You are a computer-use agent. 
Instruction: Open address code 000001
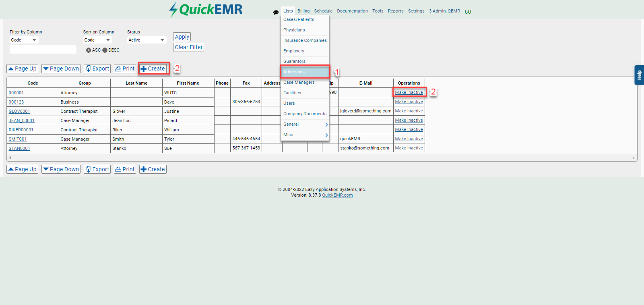(x=16, y=93)
